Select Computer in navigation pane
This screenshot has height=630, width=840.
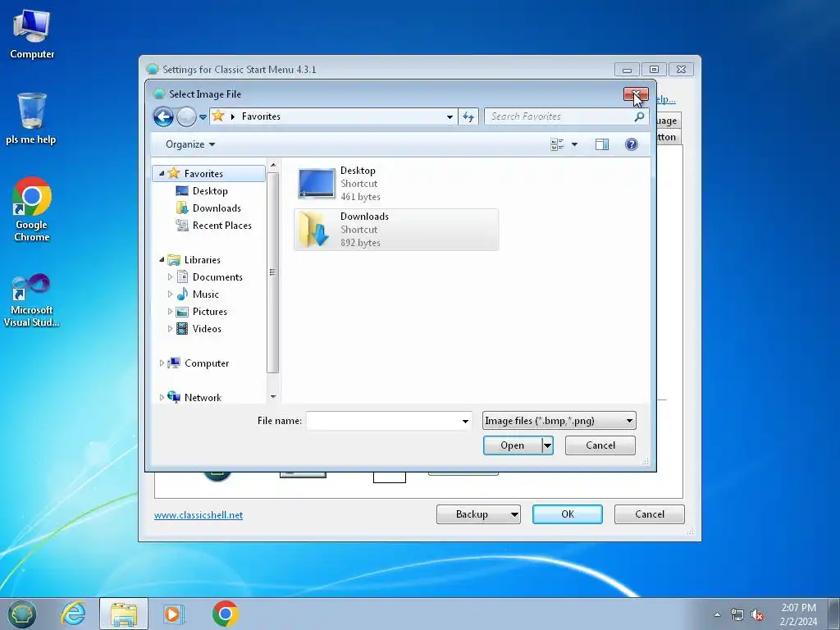[x=207, y=363]
